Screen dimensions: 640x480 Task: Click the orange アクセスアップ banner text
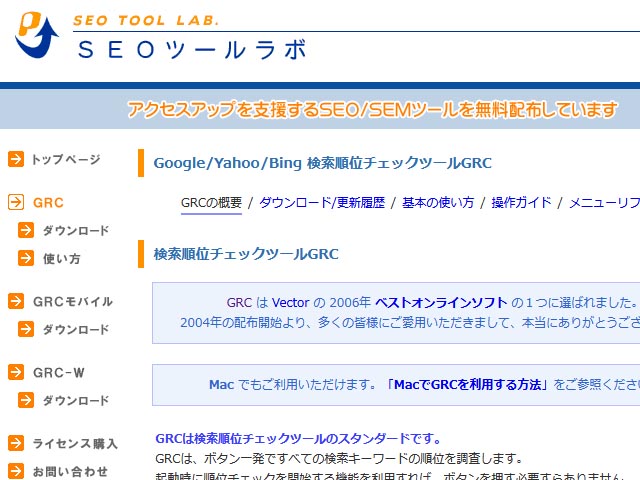pyautogui.click(x=372, y=109)
